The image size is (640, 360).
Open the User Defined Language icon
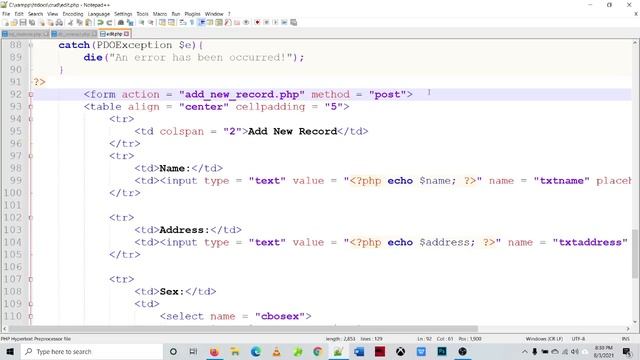coord(210,22)
